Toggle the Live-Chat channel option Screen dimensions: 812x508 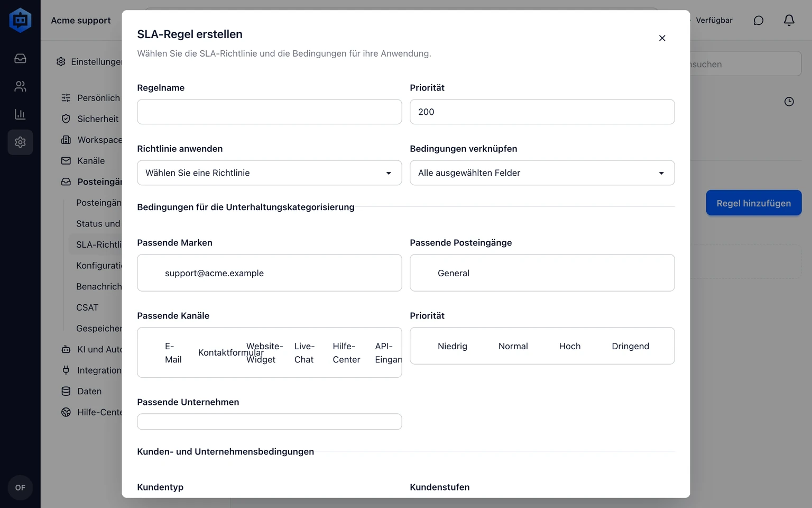tap(304, 353)
